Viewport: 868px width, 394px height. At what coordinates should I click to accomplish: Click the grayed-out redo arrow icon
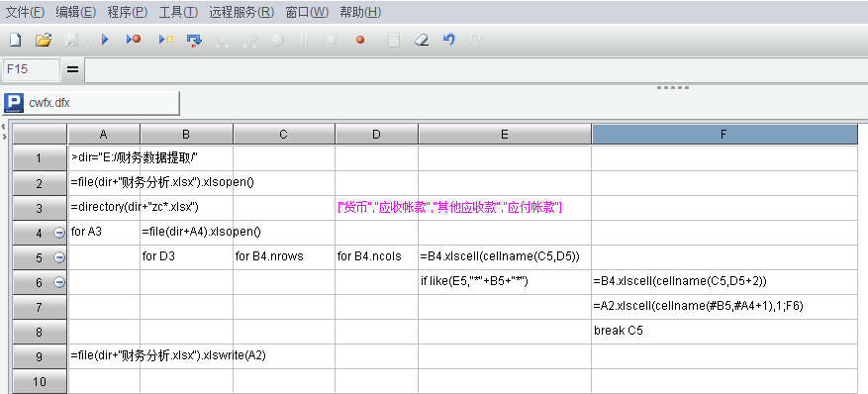(x=476, y=40)
